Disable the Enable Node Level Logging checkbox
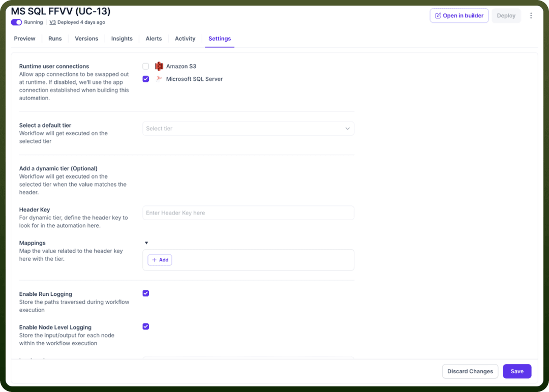The height and width of the screenshot is (392, 549). click(146, 326)
